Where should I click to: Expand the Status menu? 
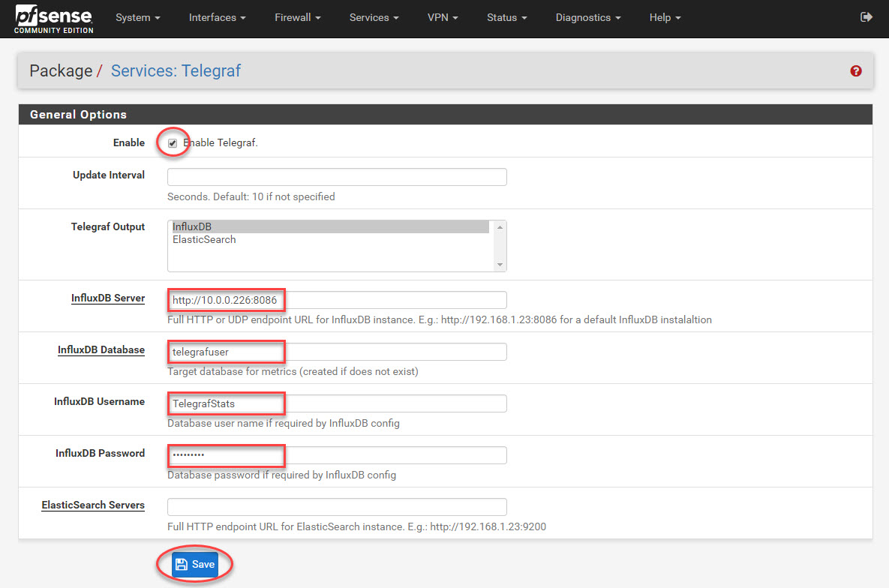point(507,17)
